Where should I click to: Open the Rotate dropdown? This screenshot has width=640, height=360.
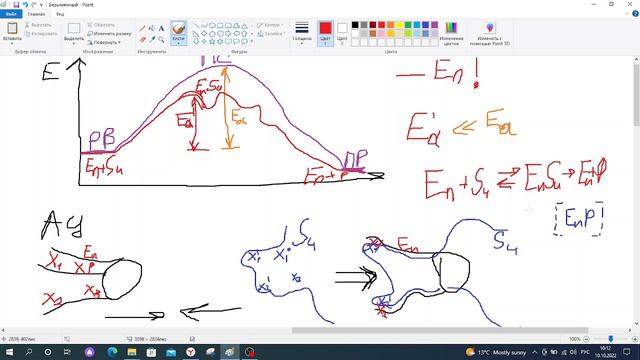tap(104, 42)
